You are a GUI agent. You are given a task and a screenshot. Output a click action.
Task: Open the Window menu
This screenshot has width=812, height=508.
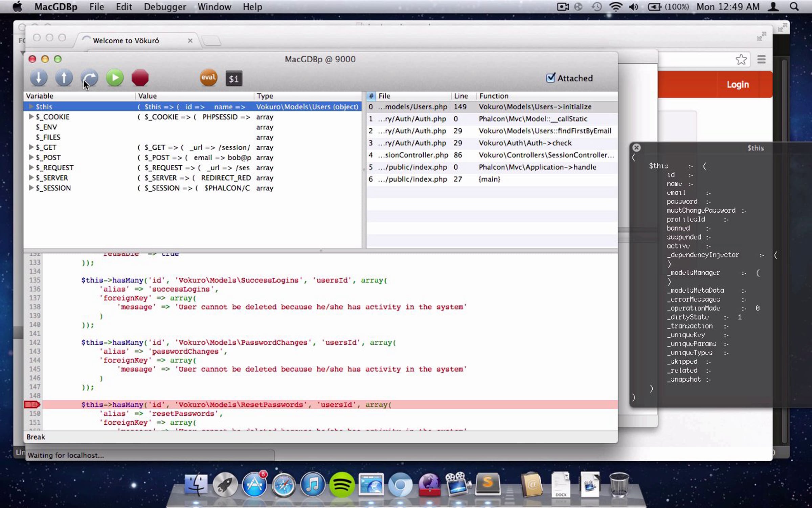[214, 7]
